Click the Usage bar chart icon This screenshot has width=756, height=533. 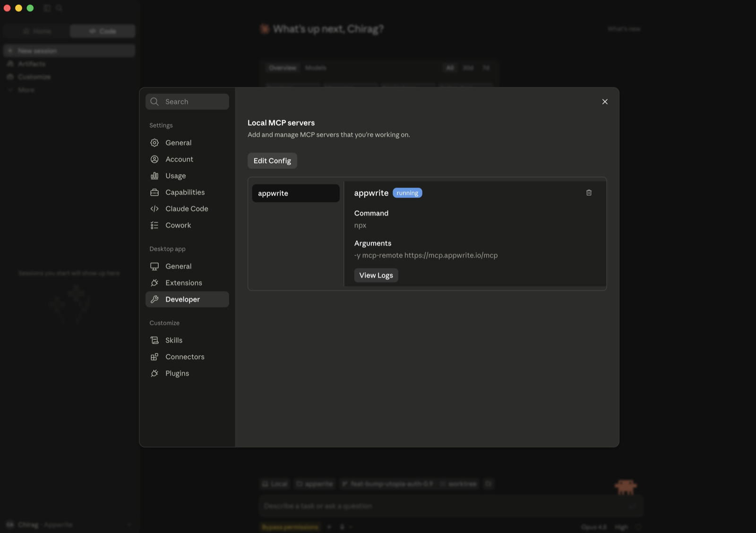pyautogui.click(x=155, y=176)
